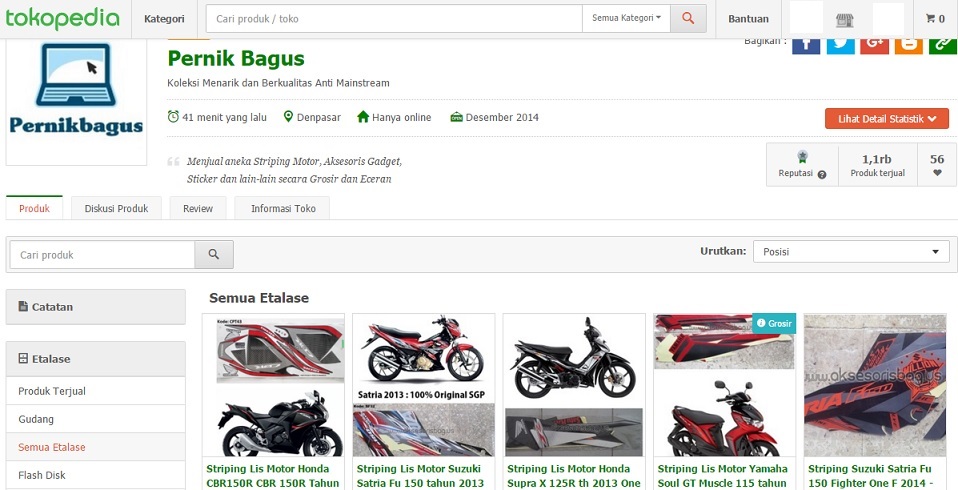
Task: Click the store product search magnifier button
Action: click(x=214, y=254)
